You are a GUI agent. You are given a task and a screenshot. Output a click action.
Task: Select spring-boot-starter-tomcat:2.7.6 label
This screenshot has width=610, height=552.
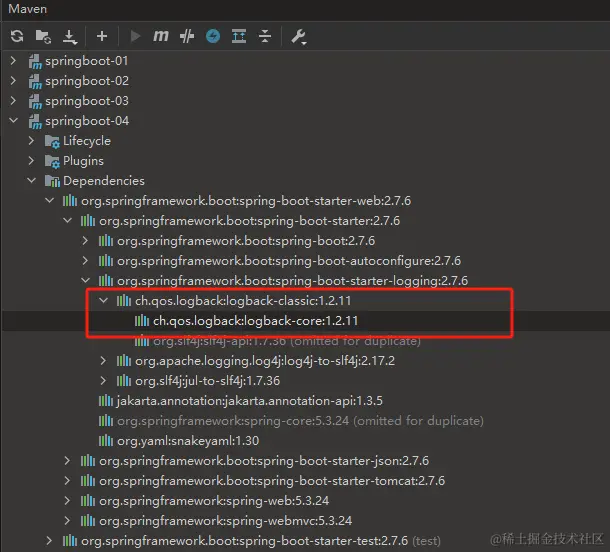click(272, 481)
